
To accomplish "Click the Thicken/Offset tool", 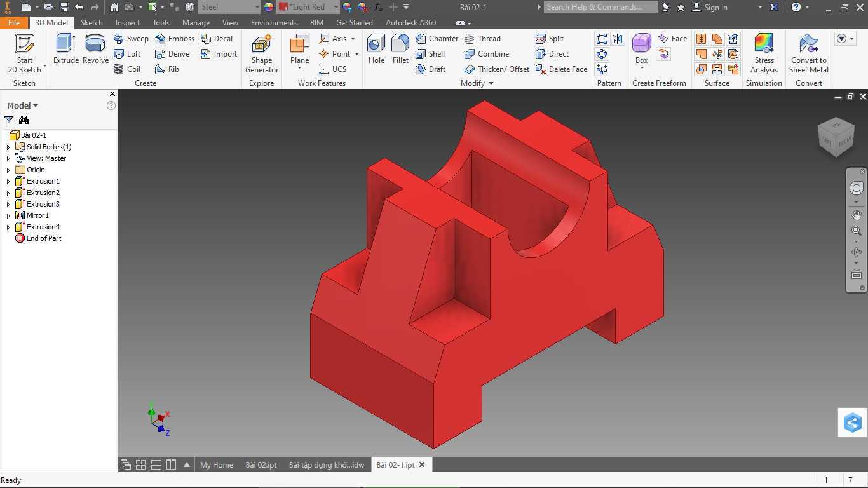I will pos(497,69).
